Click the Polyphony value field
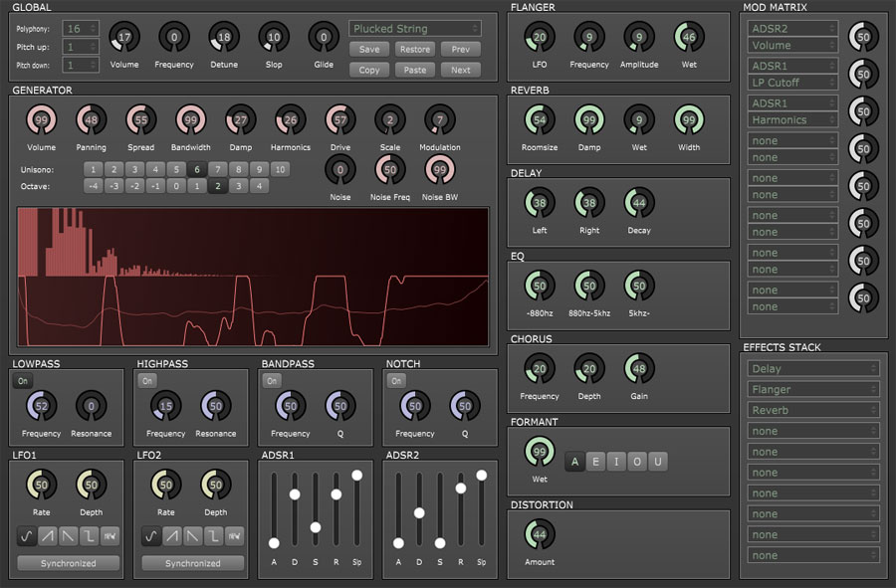Viewport: 896px width, 588px height. click(x=80, y=28)
